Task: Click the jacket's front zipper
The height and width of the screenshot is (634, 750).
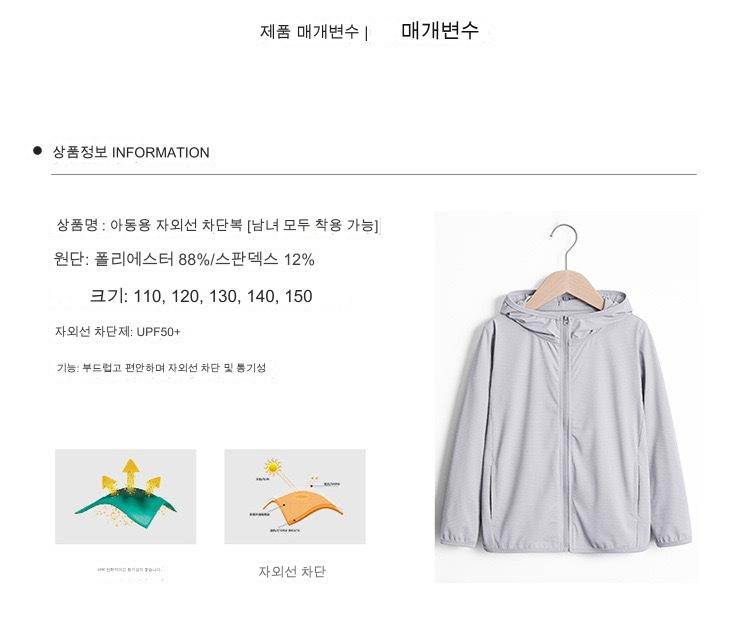Action: pyautogui.click(x=567, y=433)
